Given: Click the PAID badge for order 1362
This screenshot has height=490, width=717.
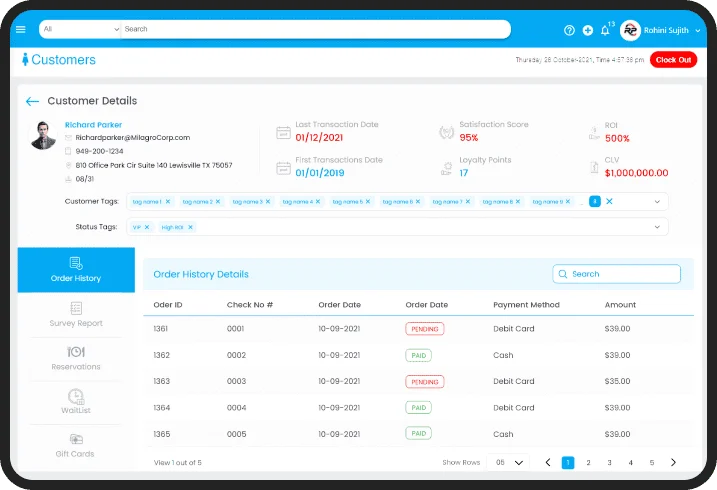Looking at the screenshot, I should coord(418,355).
